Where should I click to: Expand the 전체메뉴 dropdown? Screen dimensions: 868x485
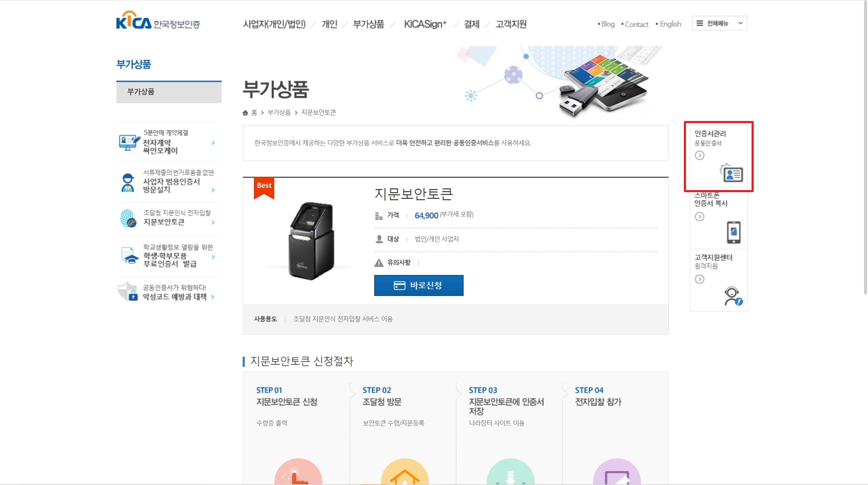(x=719, y=23)
